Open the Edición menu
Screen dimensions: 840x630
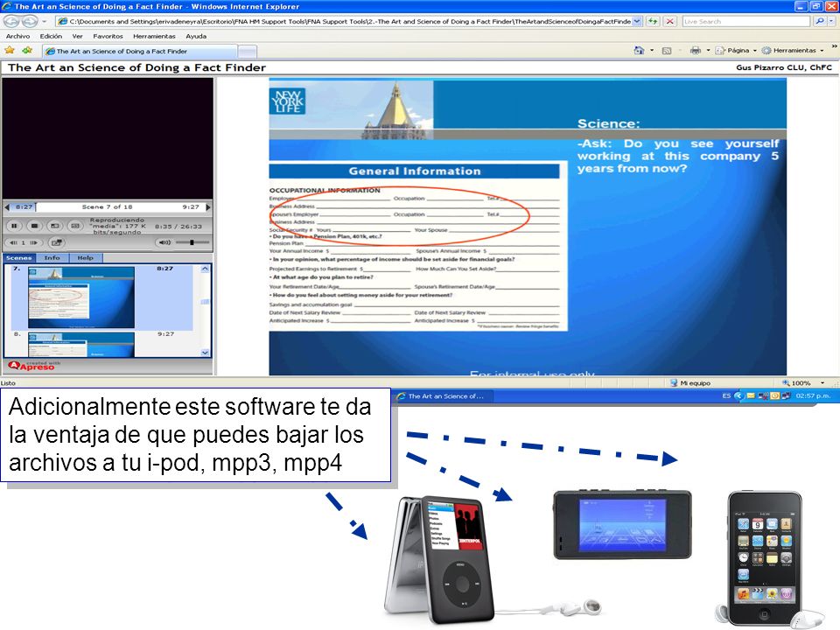[51, 36]
